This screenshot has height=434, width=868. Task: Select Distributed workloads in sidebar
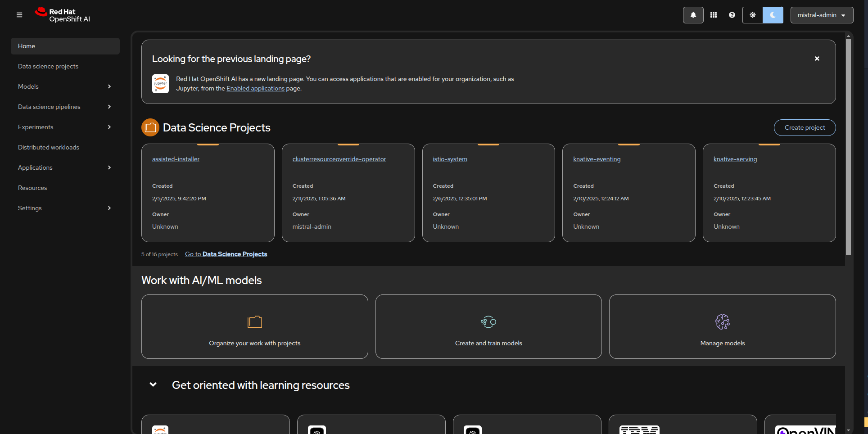tap(65, 147)
